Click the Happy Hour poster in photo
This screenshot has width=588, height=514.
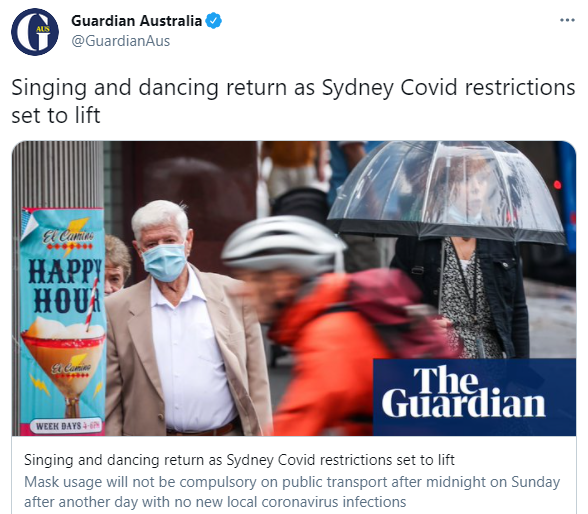pos(62,322)
